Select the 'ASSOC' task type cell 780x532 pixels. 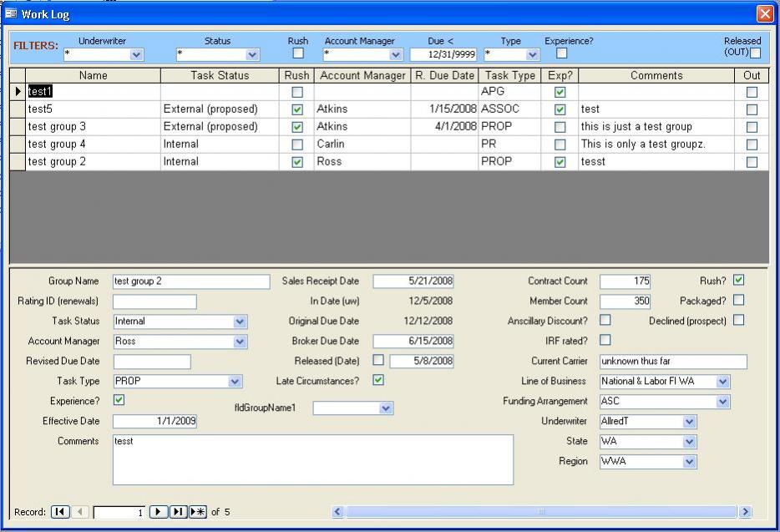(510, 109)
